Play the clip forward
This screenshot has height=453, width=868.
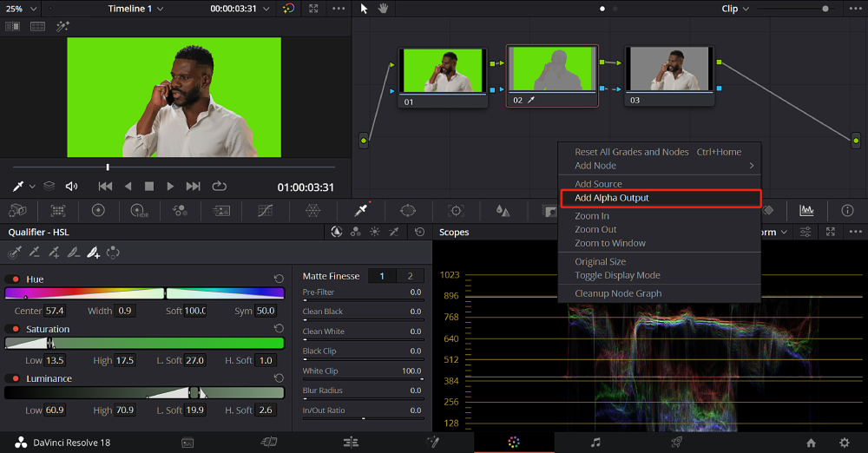pos(170,186)
